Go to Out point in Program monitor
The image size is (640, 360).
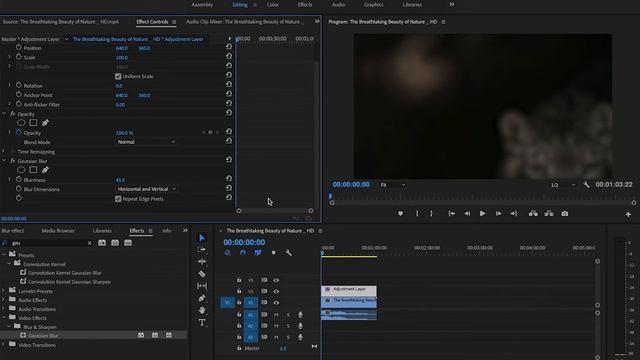[513, 213]
